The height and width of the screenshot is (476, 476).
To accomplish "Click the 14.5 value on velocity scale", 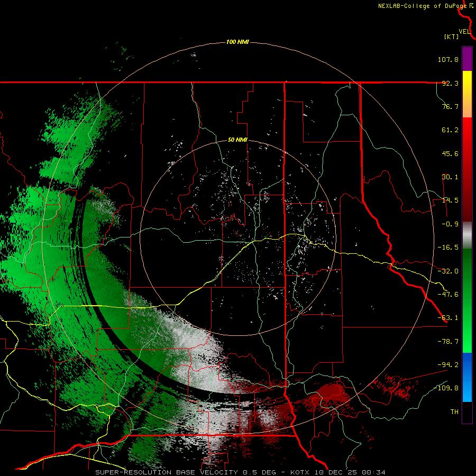I will click(450, 200).
